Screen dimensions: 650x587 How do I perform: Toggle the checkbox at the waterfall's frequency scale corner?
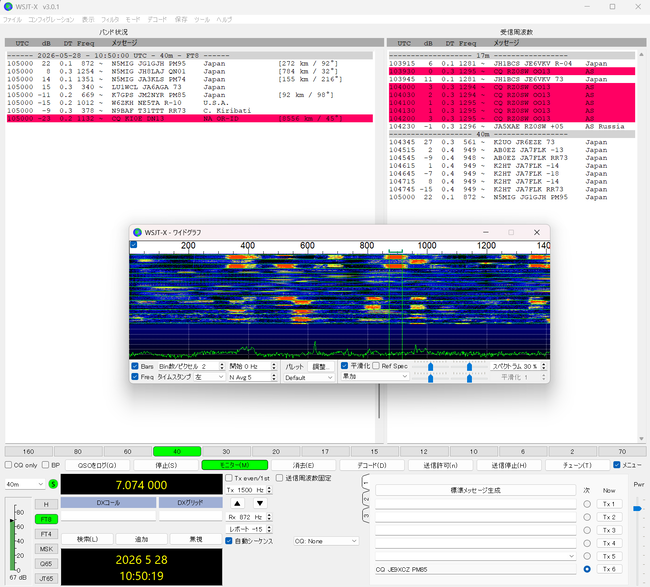[133, 245]
